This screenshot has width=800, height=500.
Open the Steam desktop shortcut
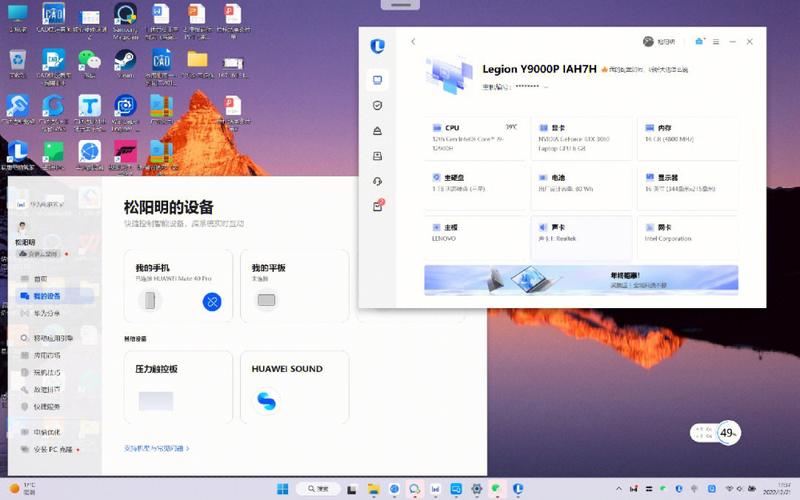point(125,64)
